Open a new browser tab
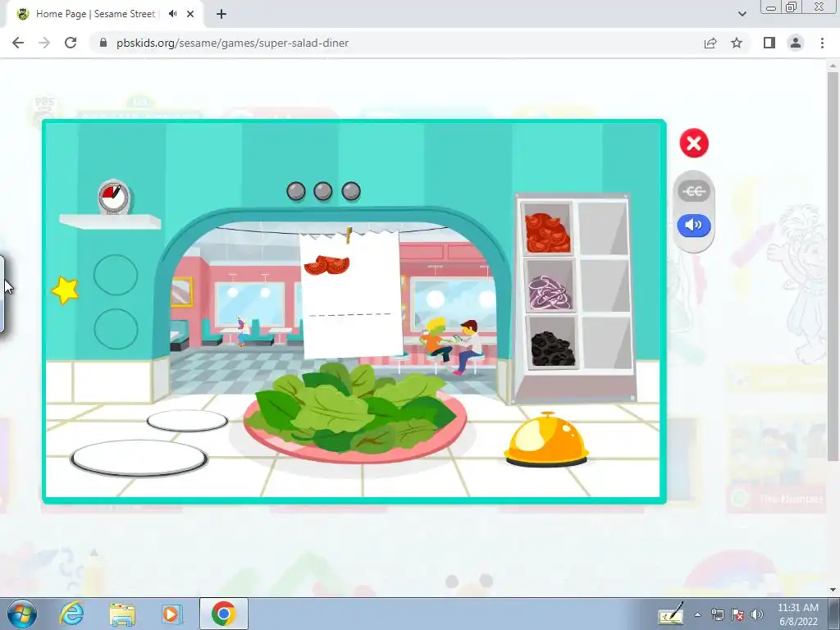 pyautogui.click(x=221, y=14)
